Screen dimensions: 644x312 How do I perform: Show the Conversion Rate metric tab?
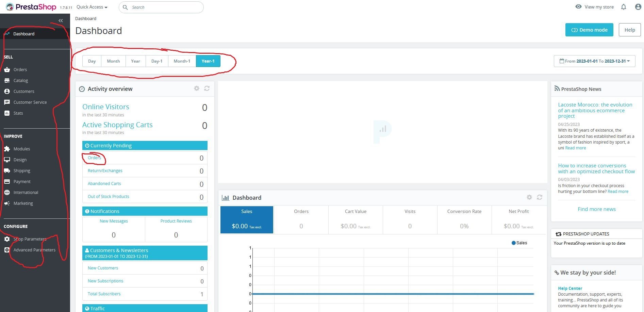click(x=464, y=220)
